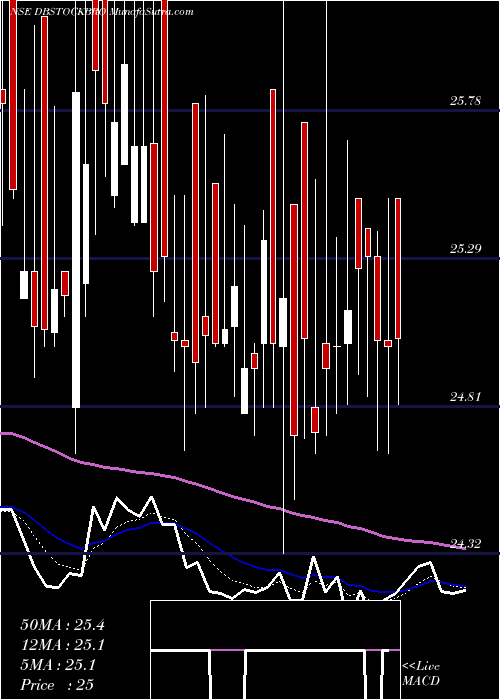Click the Live MACD label
This screenshot has width=500, height=700.
point(421,674)
